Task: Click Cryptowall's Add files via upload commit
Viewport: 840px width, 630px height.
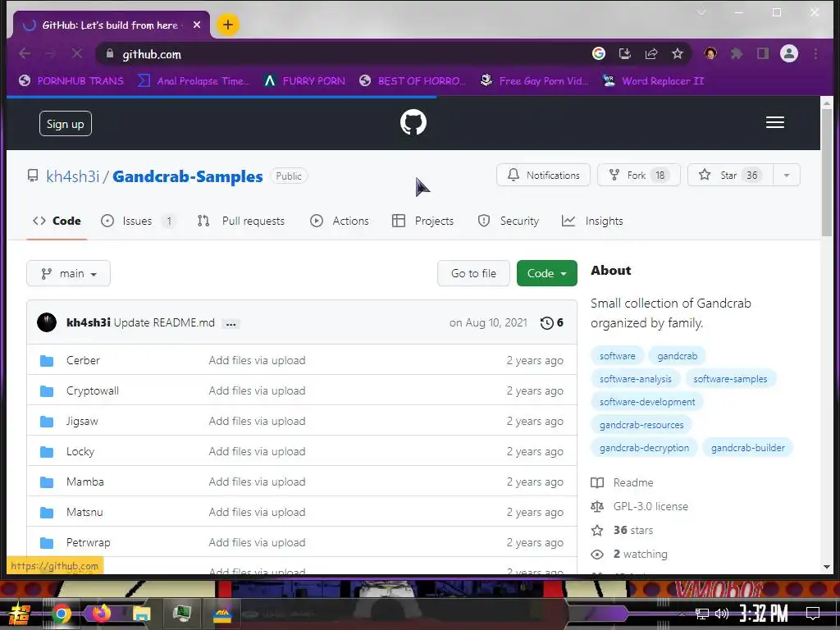Action: [257, 390]
